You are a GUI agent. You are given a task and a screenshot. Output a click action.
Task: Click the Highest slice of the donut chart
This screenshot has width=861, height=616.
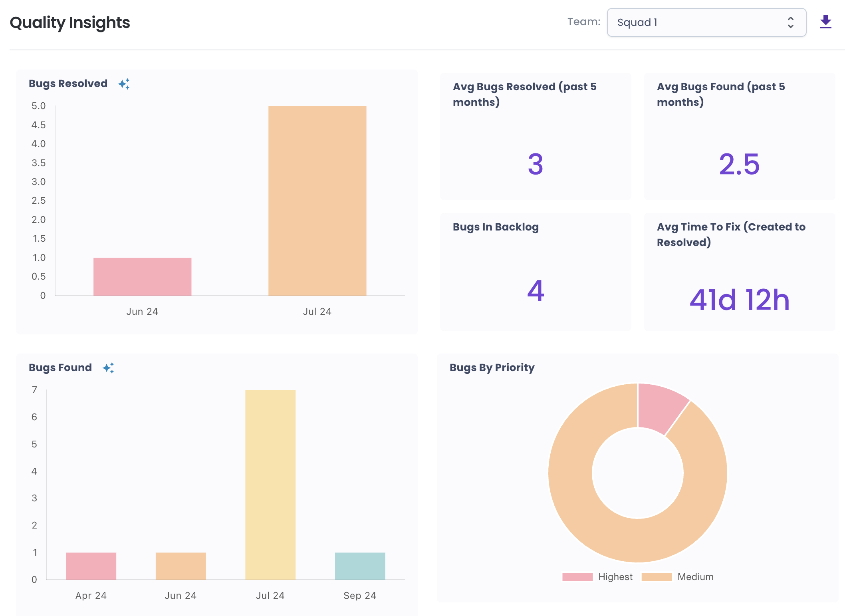658,407
